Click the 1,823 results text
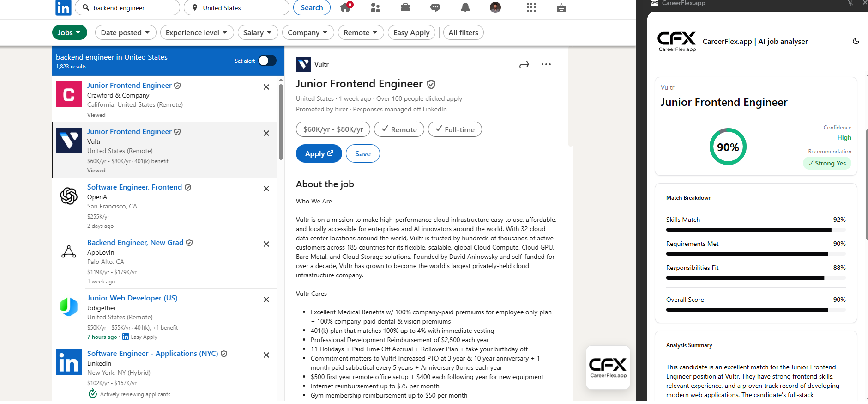The height and width of the screenshot is (404, 868). point(71,67)
